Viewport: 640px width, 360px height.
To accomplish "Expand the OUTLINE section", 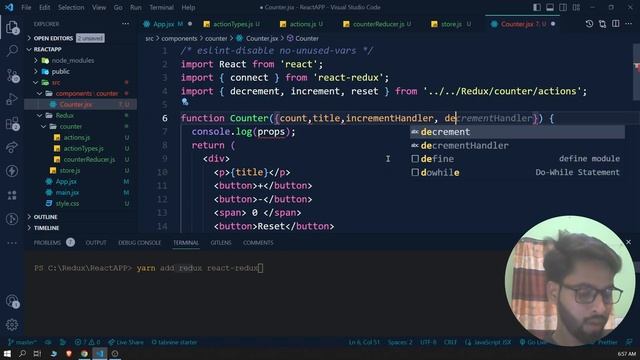I will click(x=45, y=217).
